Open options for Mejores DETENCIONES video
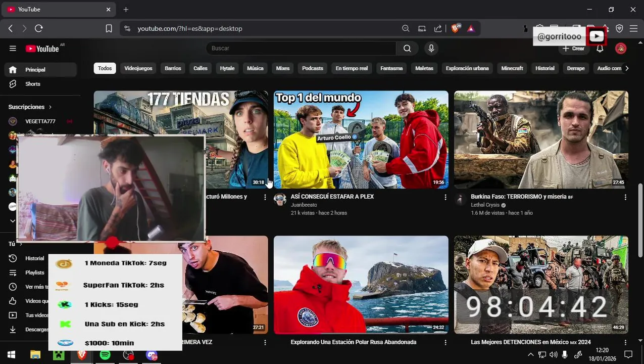The width and height of the screenshot is (644, 364). [625, 342]
